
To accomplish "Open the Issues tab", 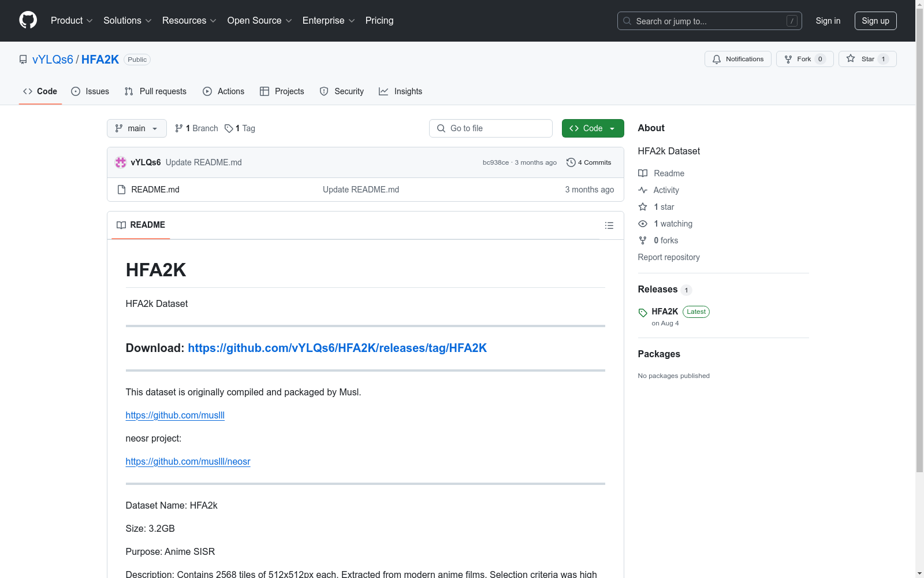I will click(x=90, y=91).
